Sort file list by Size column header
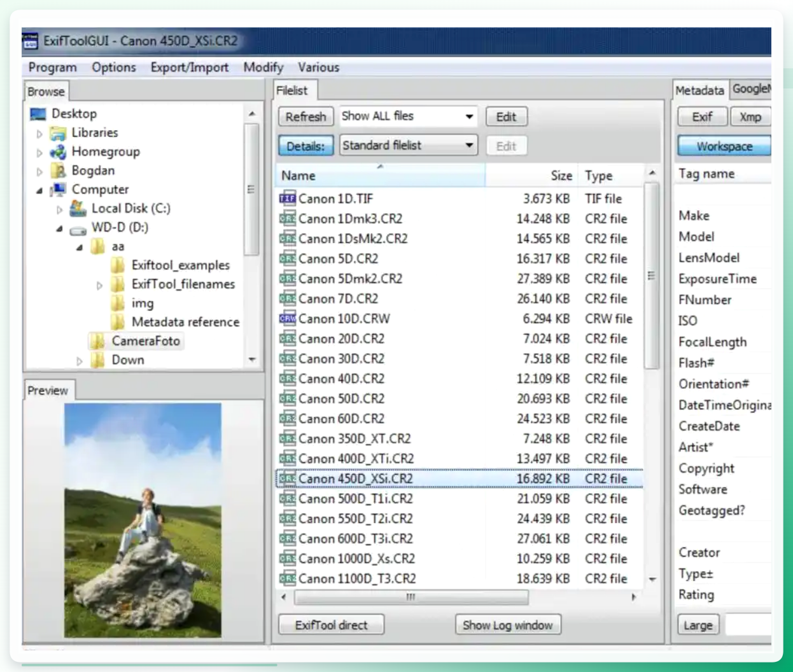Screen dimensions: 793x672 [x=531, y=175]
